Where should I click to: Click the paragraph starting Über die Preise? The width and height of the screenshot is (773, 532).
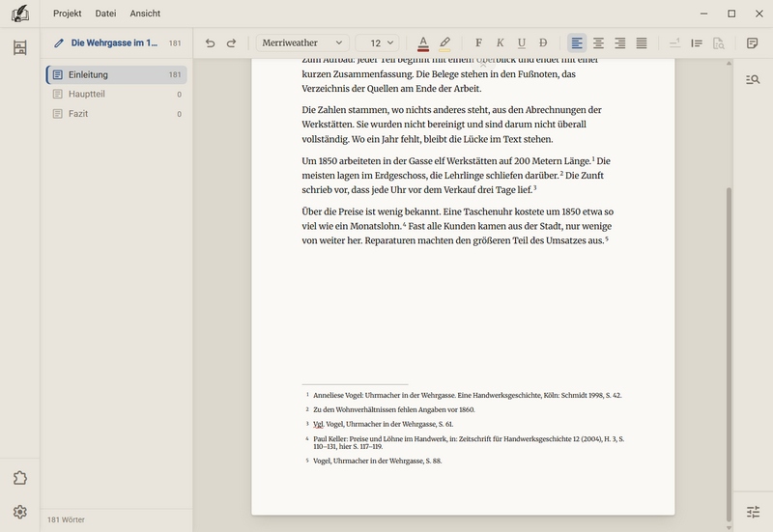click(x=457, y=226)
